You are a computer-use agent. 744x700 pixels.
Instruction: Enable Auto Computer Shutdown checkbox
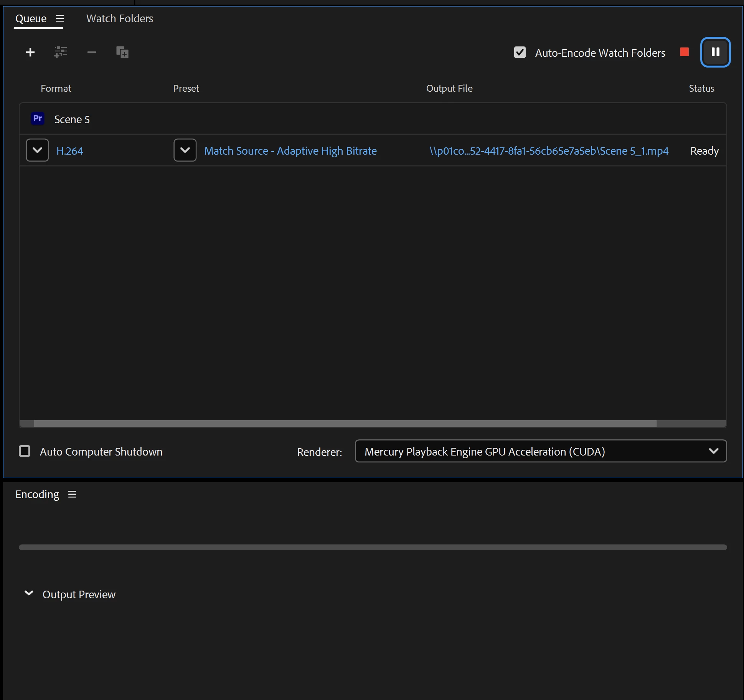point(25,451)
